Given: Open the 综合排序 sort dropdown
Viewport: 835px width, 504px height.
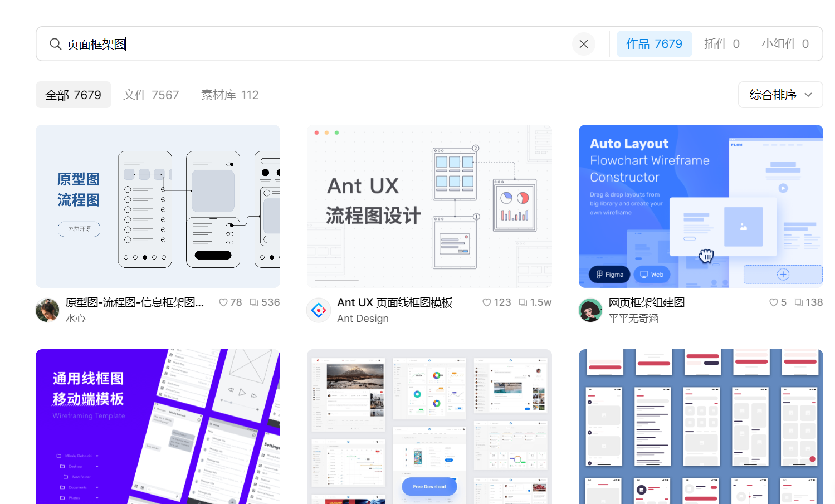Looking at the screenshot, I should [x=780, y=95].
